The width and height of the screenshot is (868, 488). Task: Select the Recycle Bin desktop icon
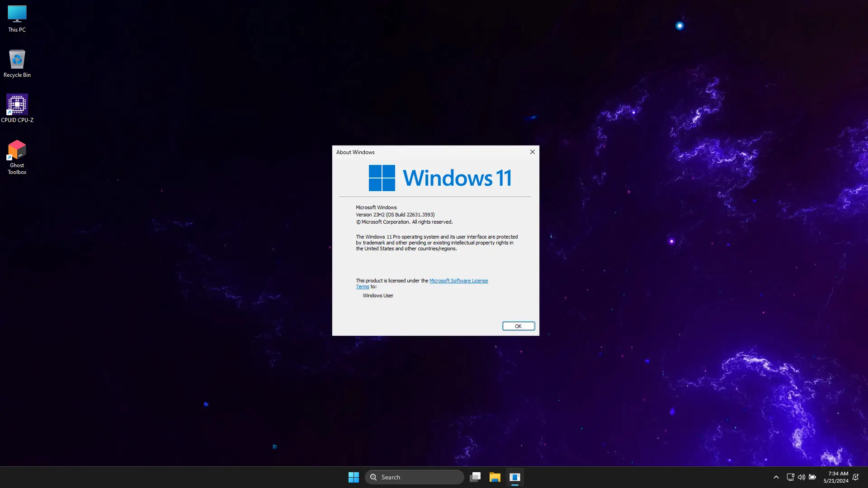17,63
